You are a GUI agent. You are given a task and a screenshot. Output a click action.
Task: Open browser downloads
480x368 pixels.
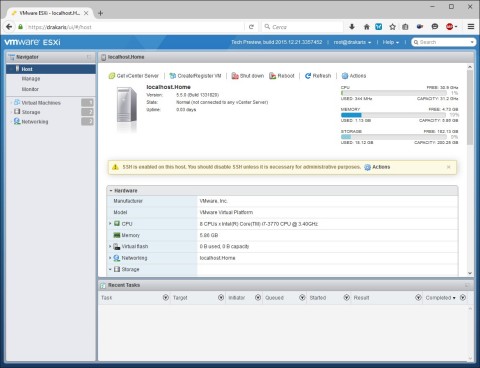click(x=352, y=27)
